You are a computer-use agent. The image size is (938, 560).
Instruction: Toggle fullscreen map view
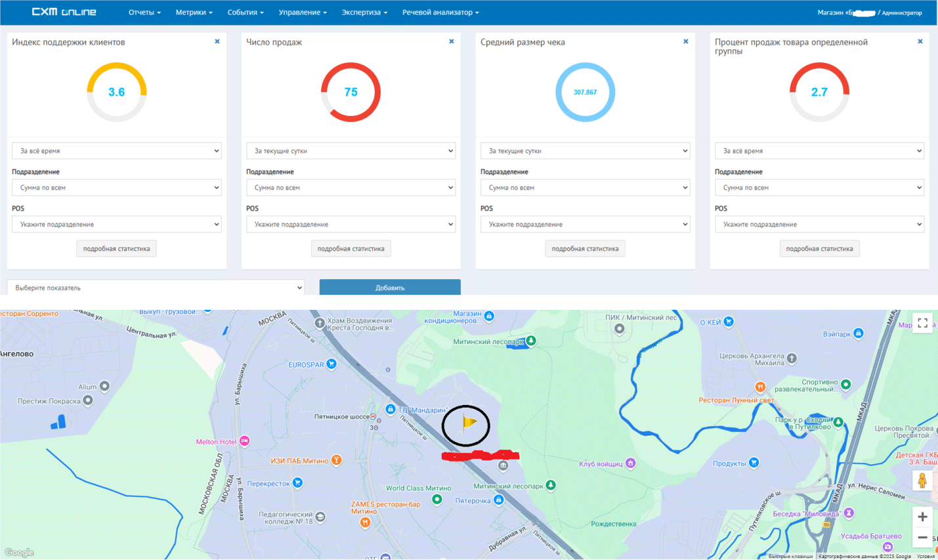tap(922, 323)
